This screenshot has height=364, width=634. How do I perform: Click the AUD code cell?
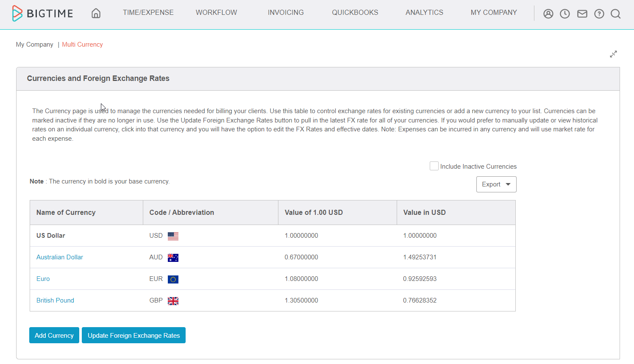pos(156,257)
